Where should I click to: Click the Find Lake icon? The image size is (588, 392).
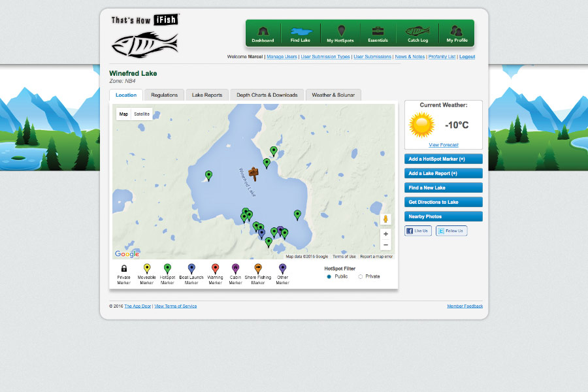[301, 33]
